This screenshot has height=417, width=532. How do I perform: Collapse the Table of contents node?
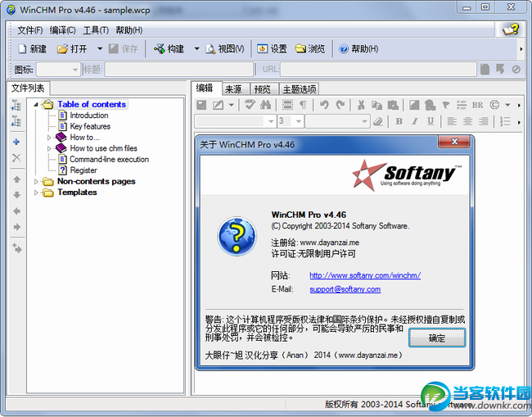coord(36,105)
